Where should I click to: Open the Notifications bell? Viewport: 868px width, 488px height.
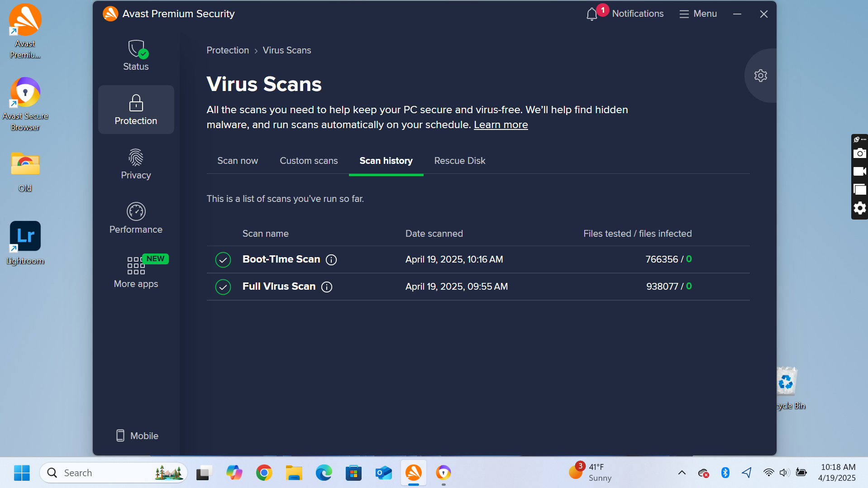tap(592, 14)
